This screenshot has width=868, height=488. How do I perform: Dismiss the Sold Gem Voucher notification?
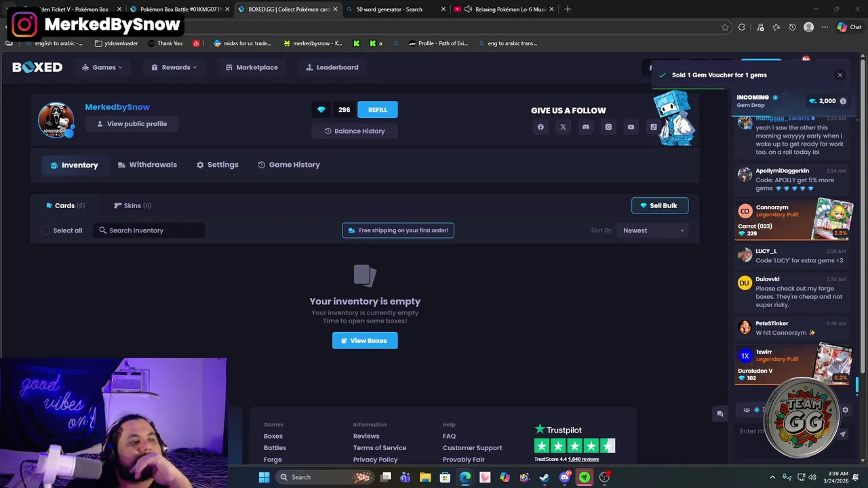click(x=840, y=75)
